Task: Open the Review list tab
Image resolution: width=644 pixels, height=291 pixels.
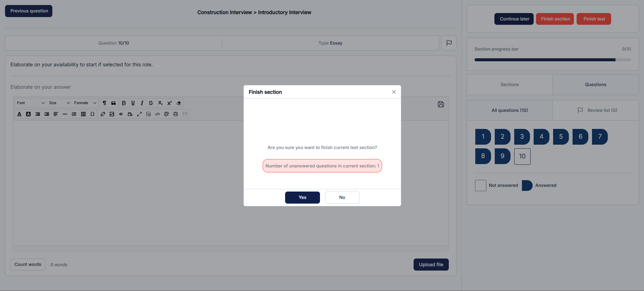Action: point(597,111)
